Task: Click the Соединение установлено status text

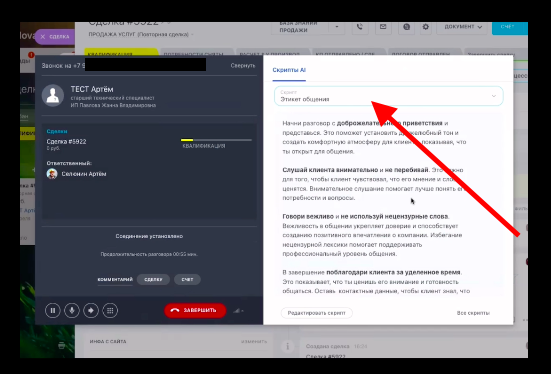Action: click(149, 236)
